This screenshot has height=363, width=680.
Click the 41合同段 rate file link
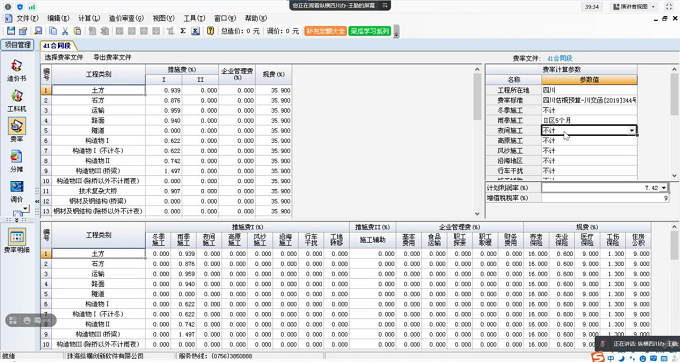point(560,58)
